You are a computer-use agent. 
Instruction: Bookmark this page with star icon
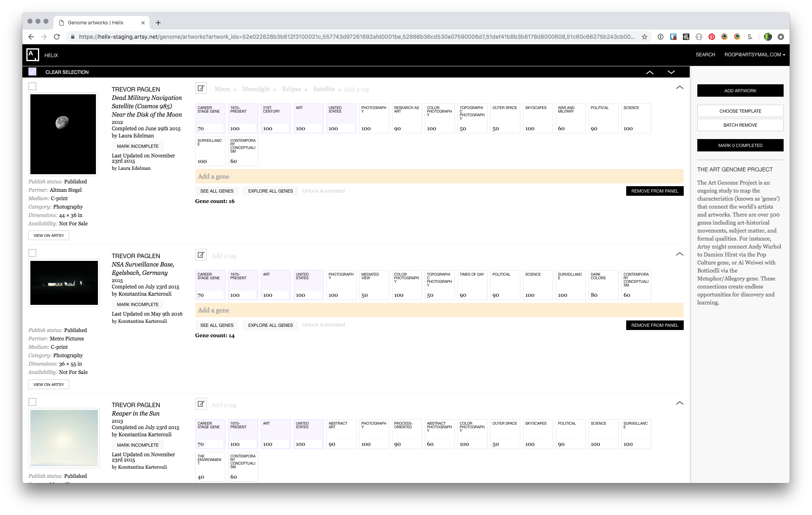coord(645,37)
